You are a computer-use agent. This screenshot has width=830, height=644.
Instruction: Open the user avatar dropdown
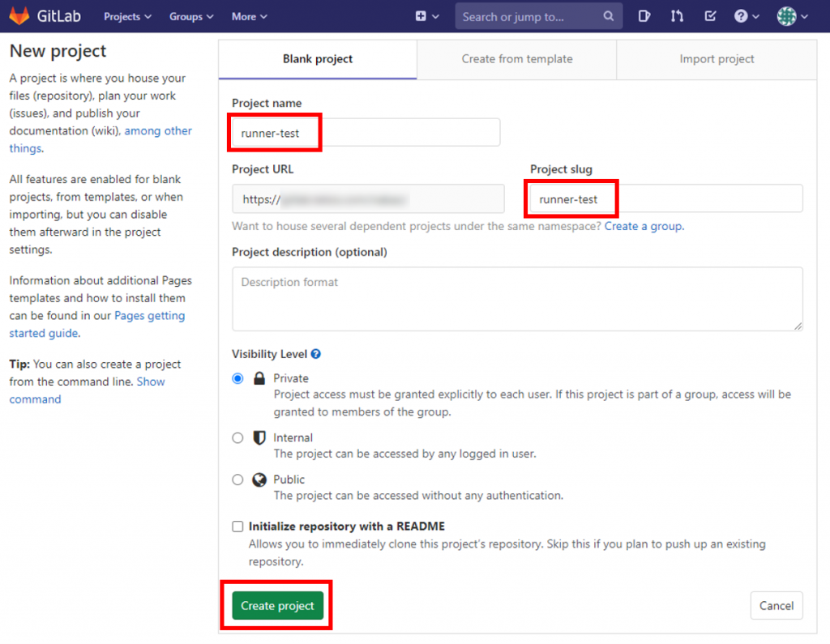point(793,16)
